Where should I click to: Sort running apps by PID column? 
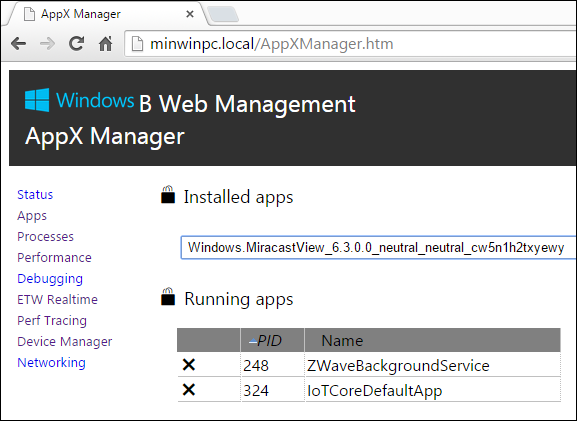272,340
